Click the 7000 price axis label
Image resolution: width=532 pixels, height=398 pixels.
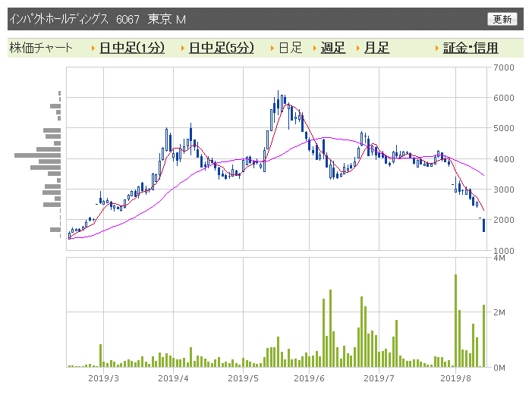[x=503, y=67]
